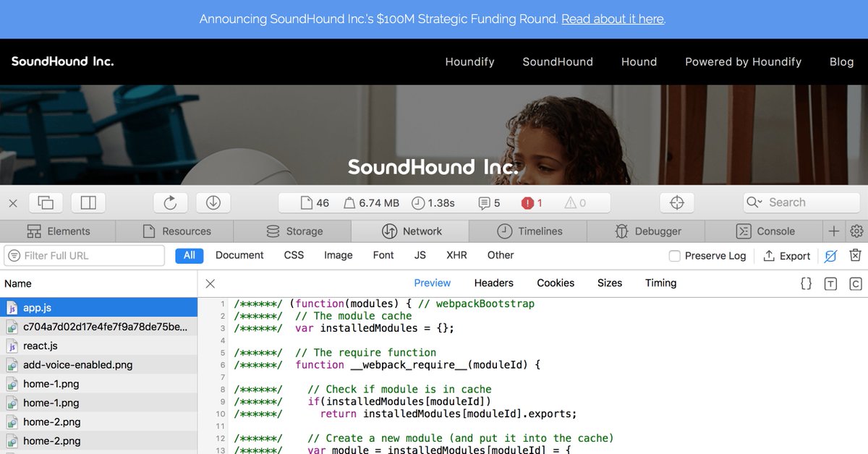Viewport: 868px width, 454px height.
Task: Click the SoundHound Inc. logo in navbar
Action: (62, 61)
